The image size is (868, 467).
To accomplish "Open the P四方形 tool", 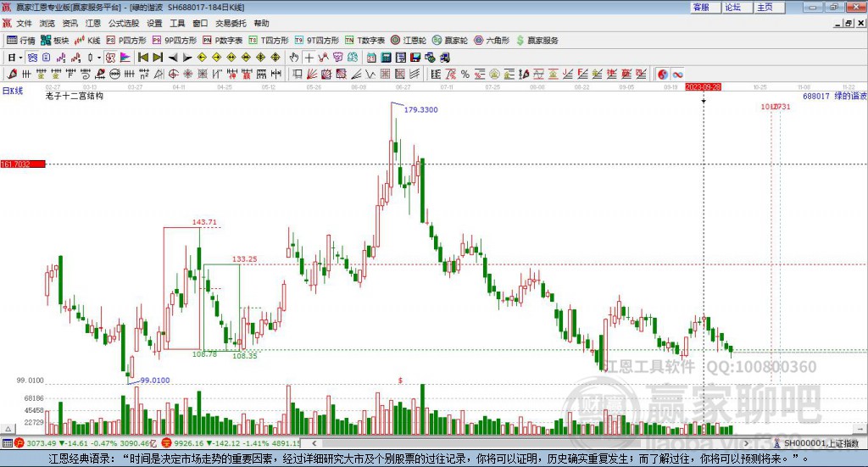I will point(126,41).
